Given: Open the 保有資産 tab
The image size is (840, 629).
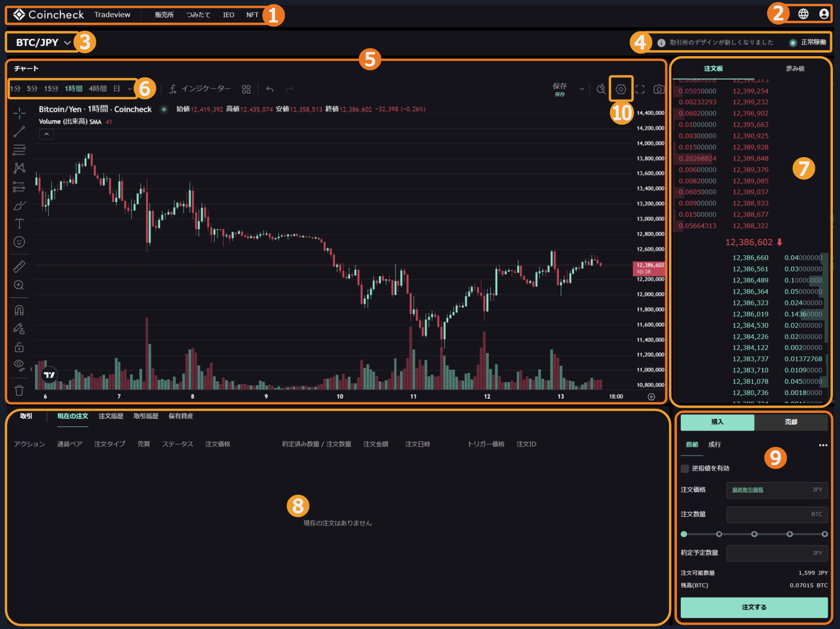Looking at the screenshot, I should 181,416.
